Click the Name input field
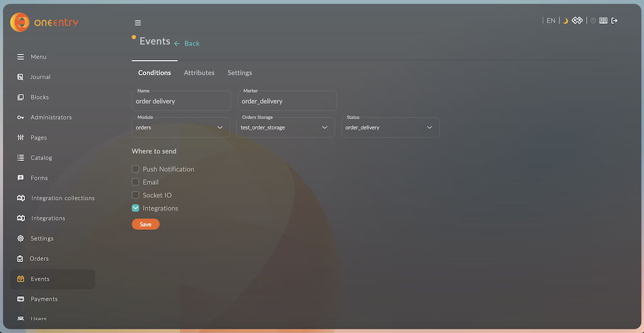Viewport: 644px width, 333px height. point(181,101)
